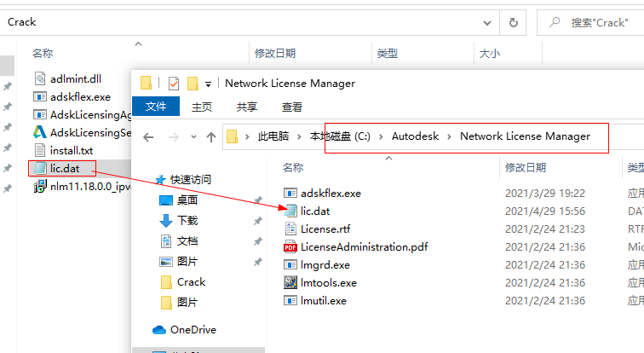Viewport: 644px width, 353px height.
Task: Open OneDrive in navigation pane
Action: (x=184, y=330)
